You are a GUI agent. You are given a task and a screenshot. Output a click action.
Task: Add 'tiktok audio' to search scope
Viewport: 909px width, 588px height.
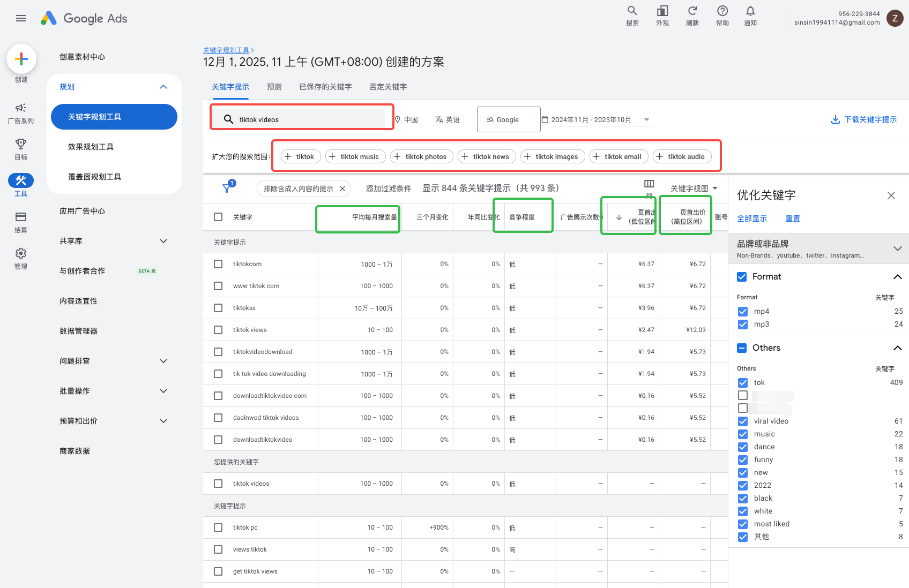[x=682, y=156]
